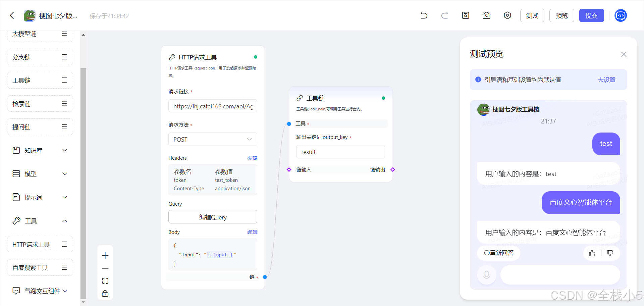Click the undo arrow in the top toolbar
Image resolution: width=644 pixels, height=306 pixels.
pos(424,15)
